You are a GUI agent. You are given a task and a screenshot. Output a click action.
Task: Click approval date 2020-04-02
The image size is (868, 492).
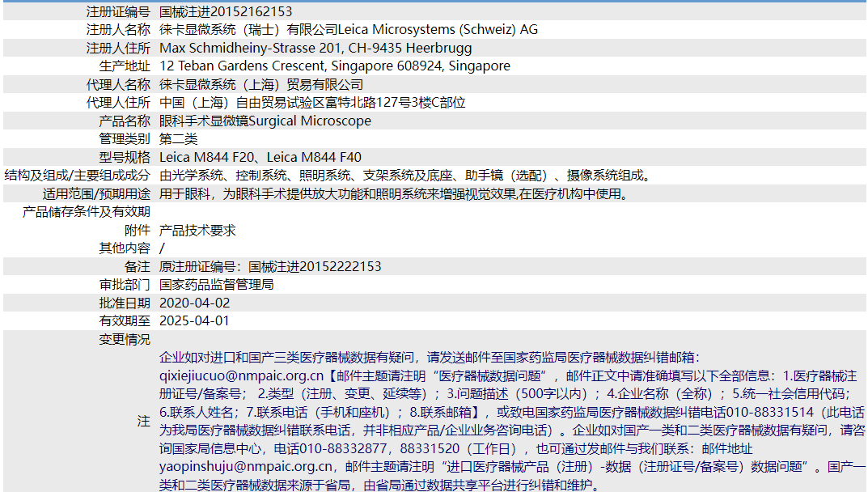pos(194,303)
